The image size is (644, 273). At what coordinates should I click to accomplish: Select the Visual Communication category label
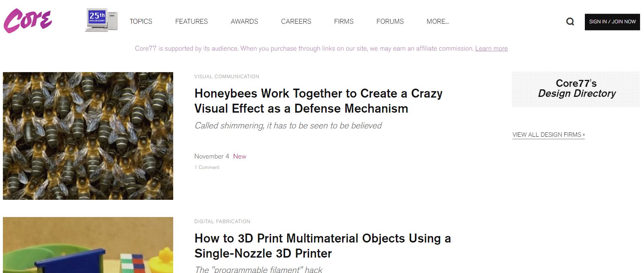coord(227,76)
